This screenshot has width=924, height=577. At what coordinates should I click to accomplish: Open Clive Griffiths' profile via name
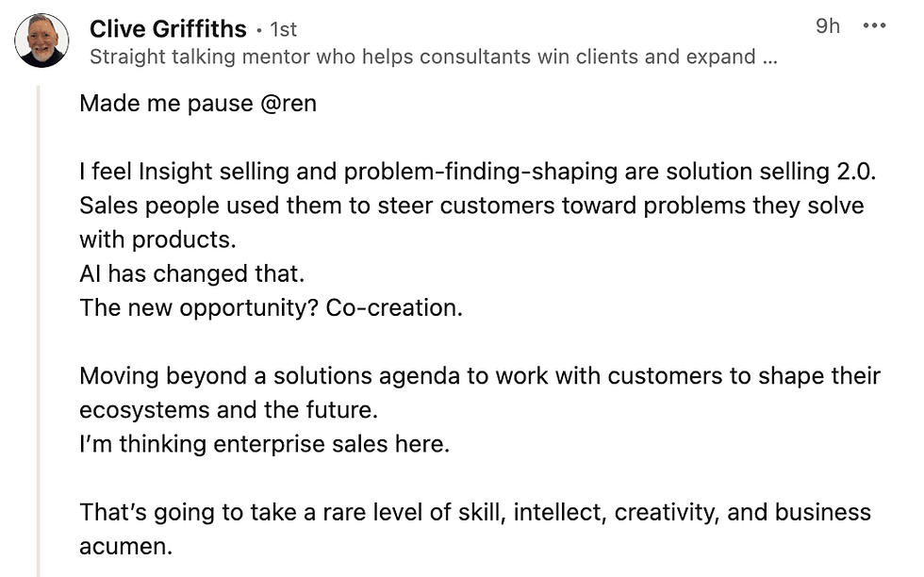tap(168, 28)
